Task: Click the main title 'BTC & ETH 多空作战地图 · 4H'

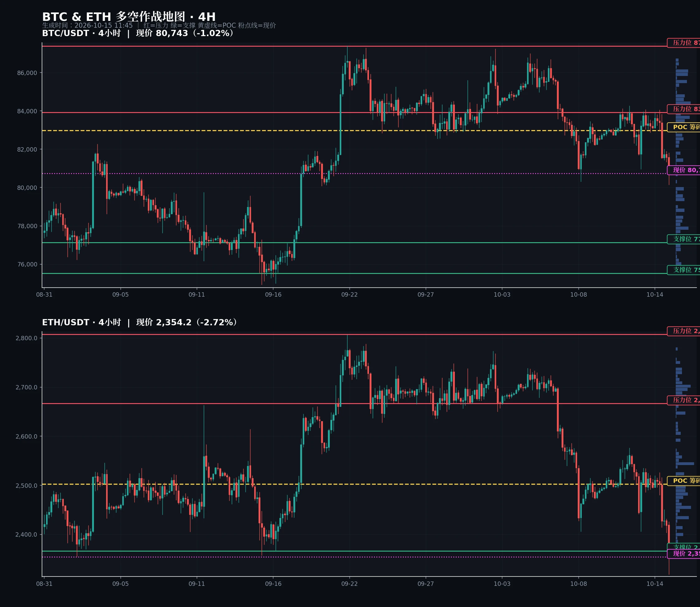Action: pos(128,16)
